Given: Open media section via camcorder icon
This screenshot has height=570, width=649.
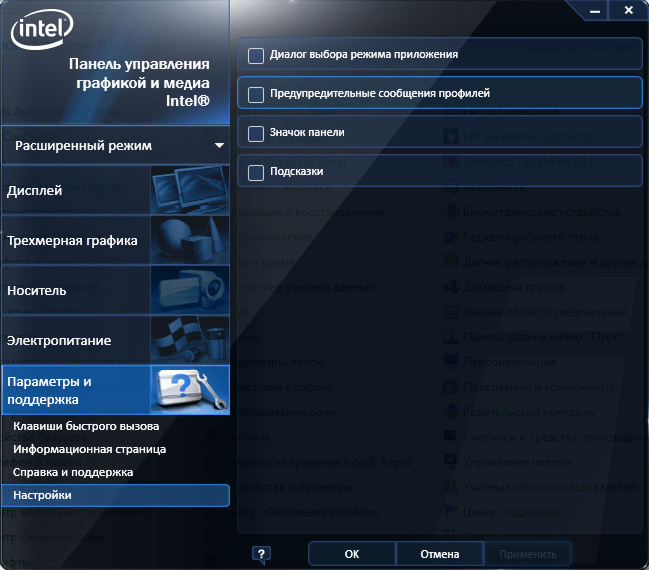Looking at the screenshot, I should click(190, 290).
